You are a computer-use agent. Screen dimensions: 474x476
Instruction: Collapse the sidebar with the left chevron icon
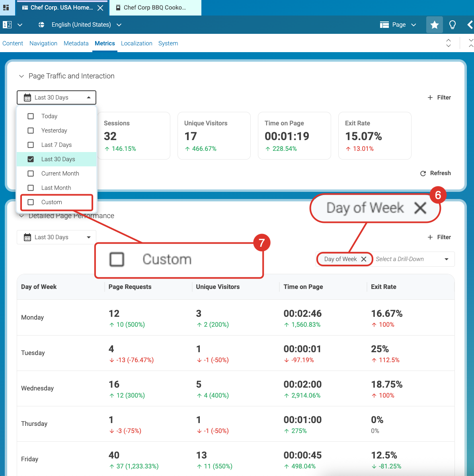[470, 25]
